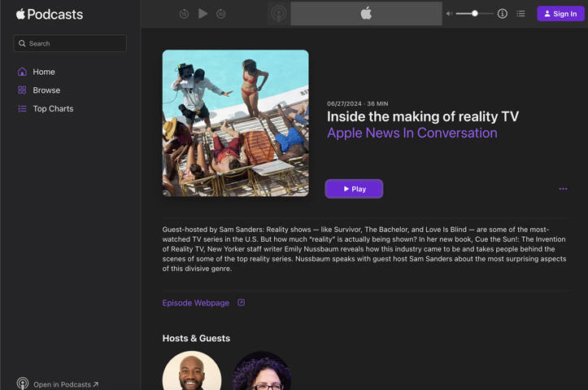Adjust the volume slider
588x390 pixels.
point(475,14)
